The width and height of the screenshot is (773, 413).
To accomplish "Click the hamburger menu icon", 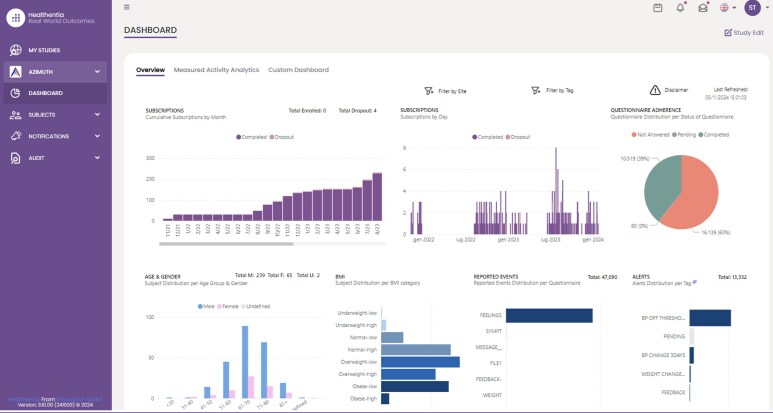I will tap(126, 7).
